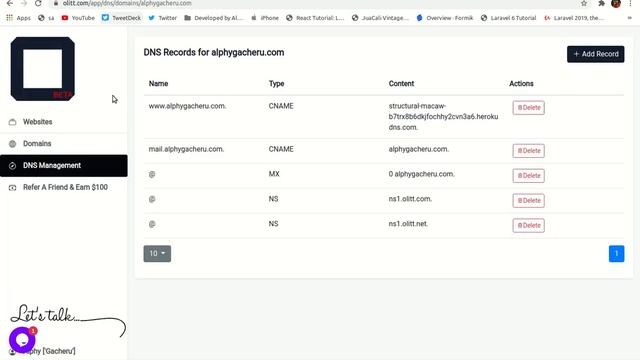
Task: Reload the current page
Action: pos(38,3)
